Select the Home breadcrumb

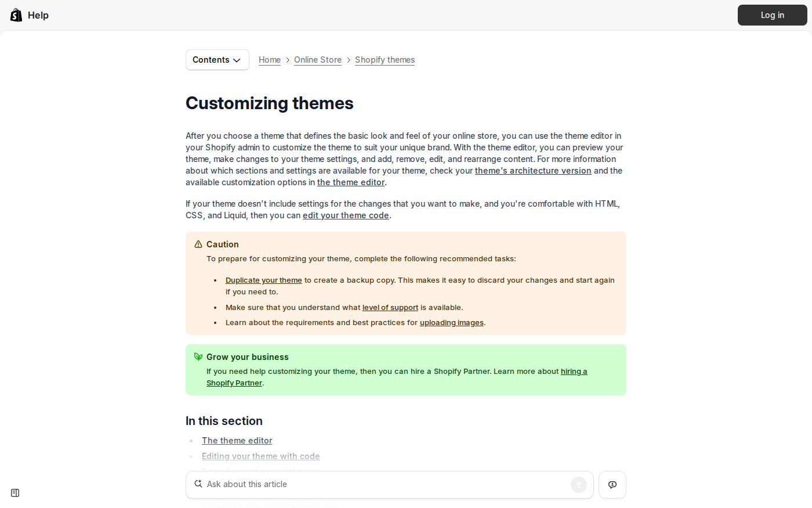(x=269, y=59)
